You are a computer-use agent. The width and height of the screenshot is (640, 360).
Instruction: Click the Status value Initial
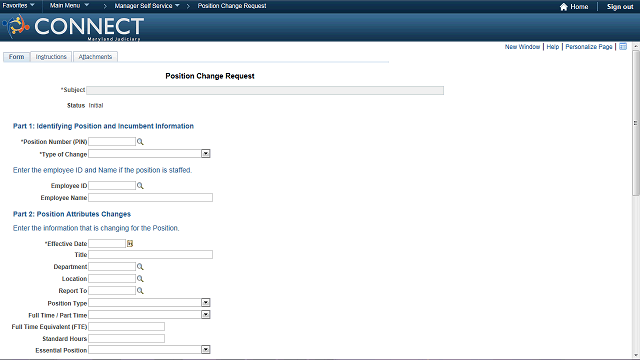pos(96,105)
